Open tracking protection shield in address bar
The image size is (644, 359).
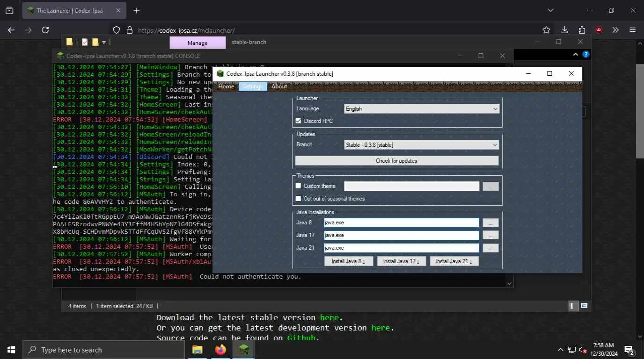pyautogui.click(x=117, y=30)
